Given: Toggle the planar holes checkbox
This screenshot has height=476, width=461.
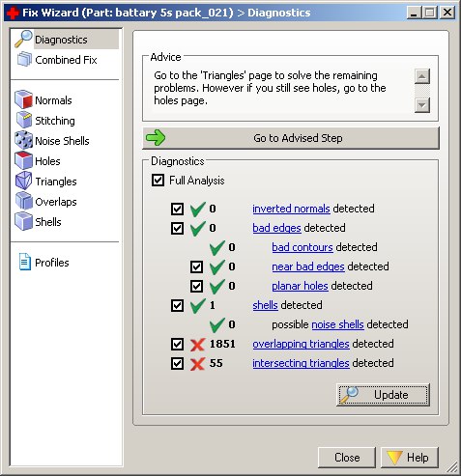Looking at the screenshot, I should [196, 286].
